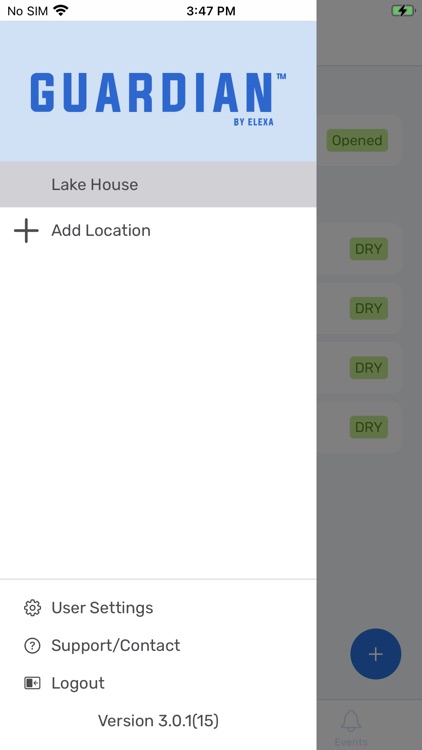Tap the battery charging status icon
The height and width of the screenshot is (750, 422).
(x=403, y=11)
